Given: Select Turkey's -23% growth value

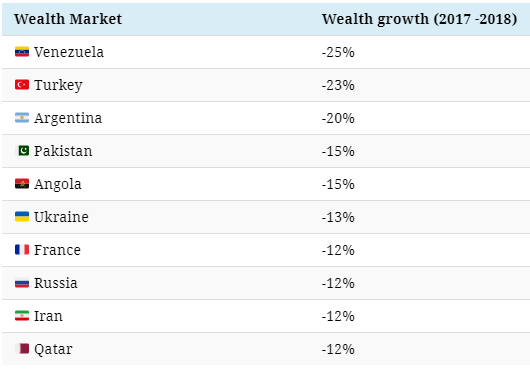Looking at the screenshot, I should [x=338, y=85].
